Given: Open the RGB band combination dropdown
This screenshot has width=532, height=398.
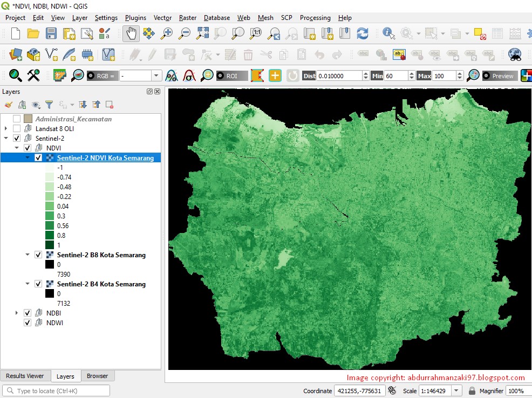Looking at the screenshot, I should (155, 76).
